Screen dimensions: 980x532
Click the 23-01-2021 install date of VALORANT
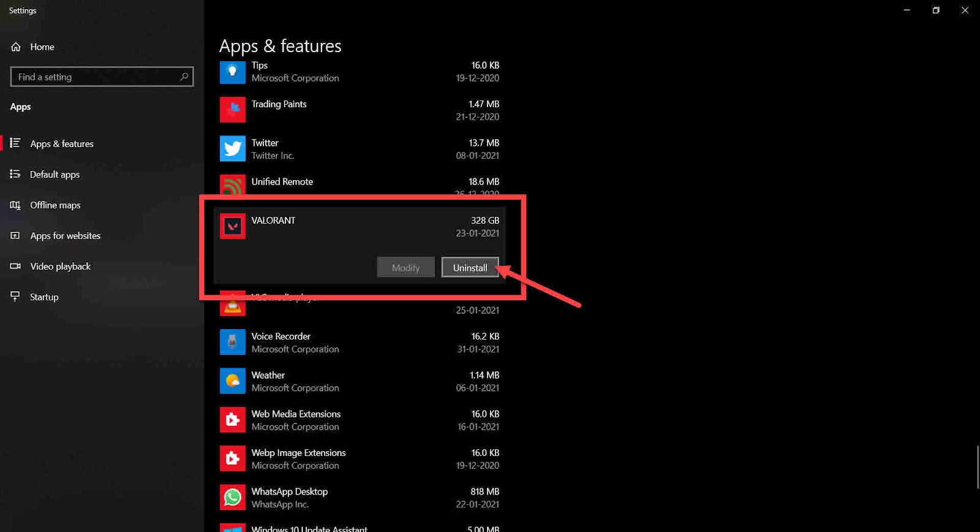point(477,233)
